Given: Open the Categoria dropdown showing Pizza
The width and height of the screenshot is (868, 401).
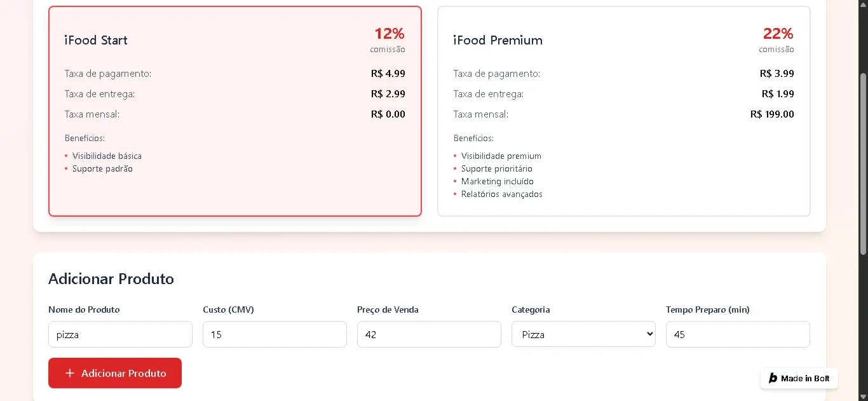Looking at the screenshot, I should (583, 334).
